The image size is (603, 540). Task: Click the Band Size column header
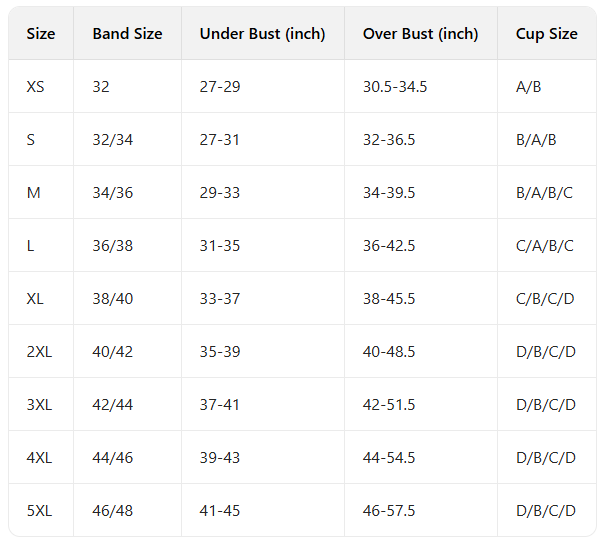127,34
